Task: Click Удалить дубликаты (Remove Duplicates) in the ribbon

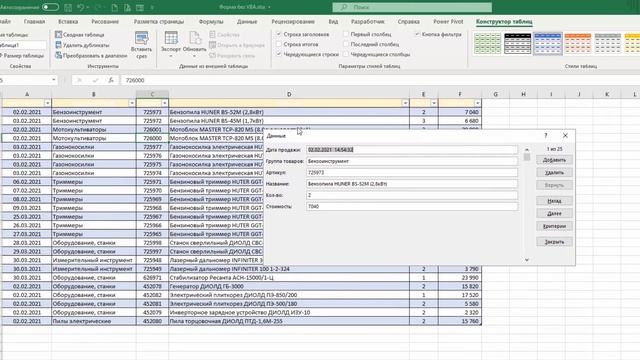Action: click(x=82, y=45)
